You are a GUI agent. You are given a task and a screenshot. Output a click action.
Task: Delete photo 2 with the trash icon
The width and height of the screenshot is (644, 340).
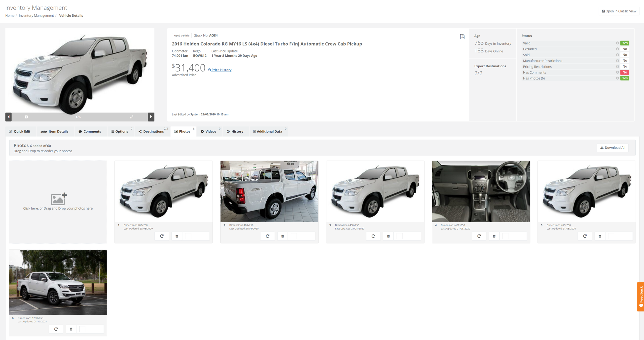pyautogui.click(x=283, y=236)
